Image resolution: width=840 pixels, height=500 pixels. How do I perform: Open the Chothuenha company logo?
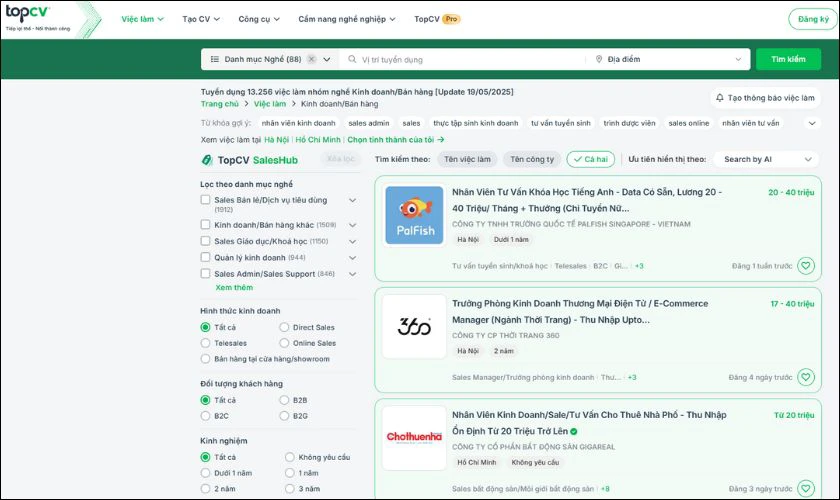(414, 438)
